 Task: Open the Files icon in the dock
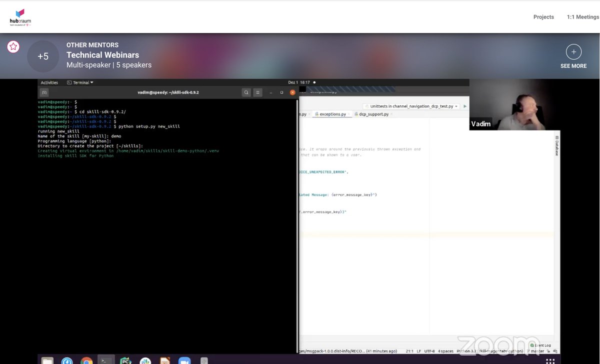click(47, 360)
